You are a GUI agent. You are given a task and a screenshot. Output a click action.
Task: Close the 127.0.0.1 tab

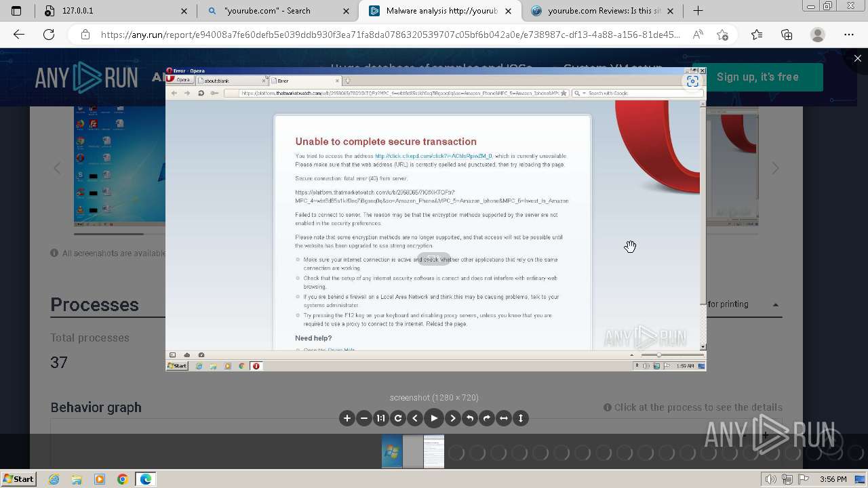(x=185, y=11)
